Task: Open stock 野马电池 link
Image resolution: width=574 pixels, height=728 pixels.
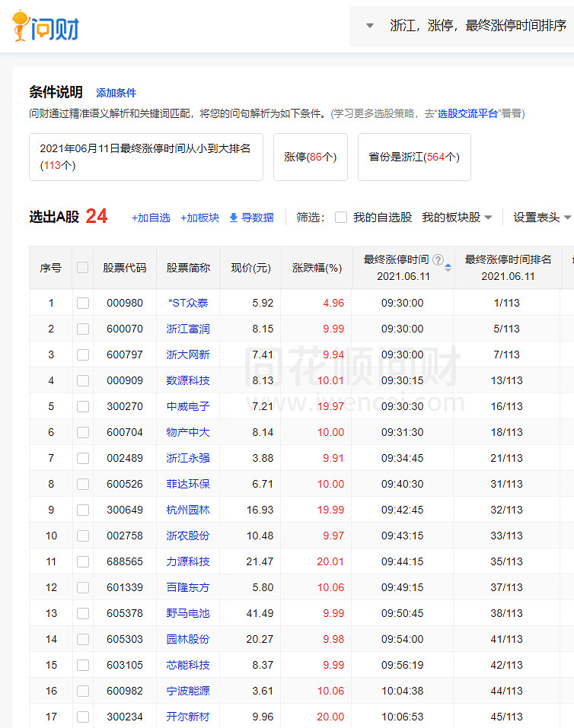Action: [x=188, y=613]
